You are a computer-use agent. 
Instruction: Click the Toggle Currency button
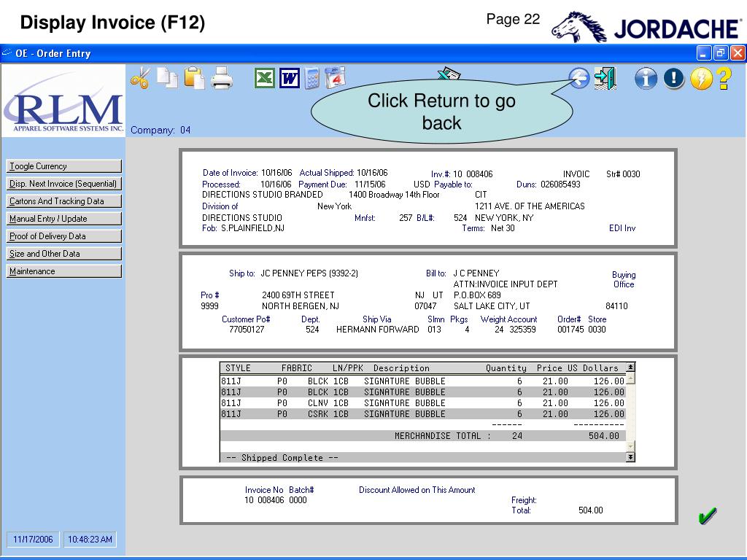[64, 166]
